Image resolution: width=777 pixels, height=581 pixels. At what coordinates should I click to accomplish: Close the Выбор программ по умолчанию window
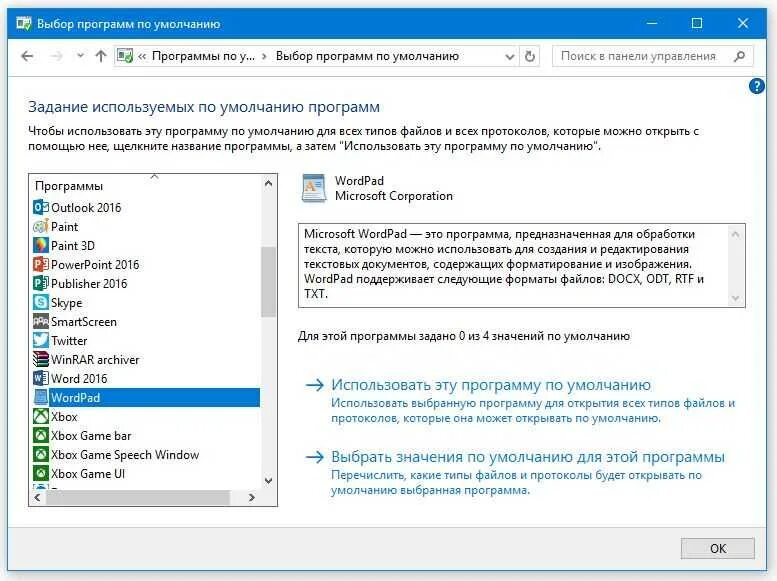tap(742, 23)
